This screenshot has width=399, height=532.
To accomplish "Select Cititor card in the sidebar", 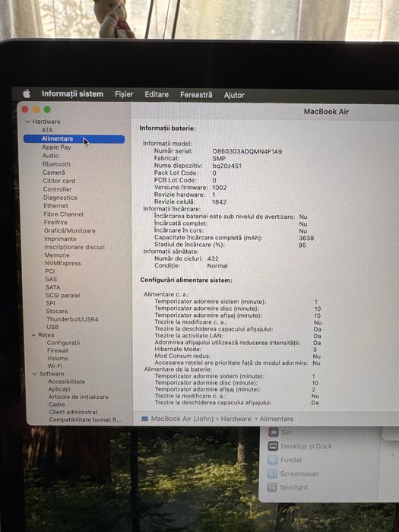I will [59, 181].
